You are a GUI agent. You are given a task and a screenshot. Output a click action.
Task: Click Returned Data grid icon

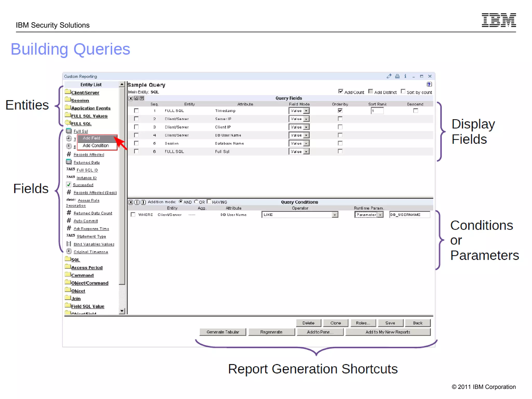click(69, 162)
